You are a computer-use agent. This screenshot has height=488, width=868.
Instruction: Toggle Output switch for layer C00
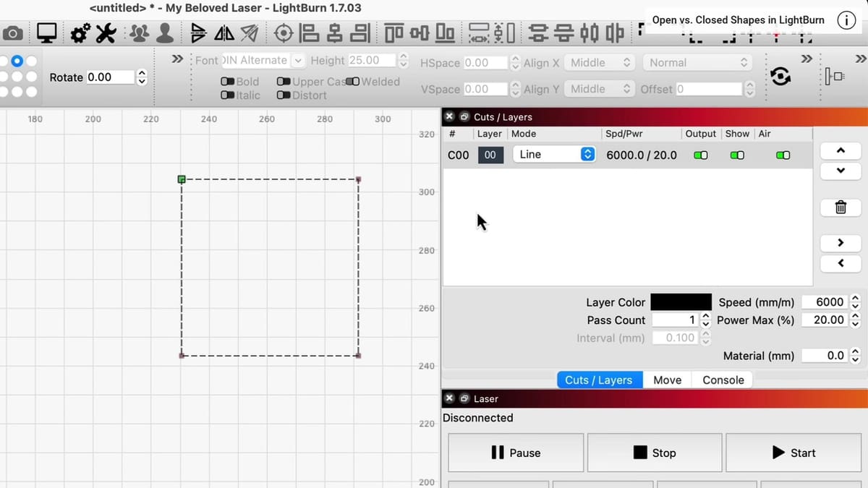point(700,155)
